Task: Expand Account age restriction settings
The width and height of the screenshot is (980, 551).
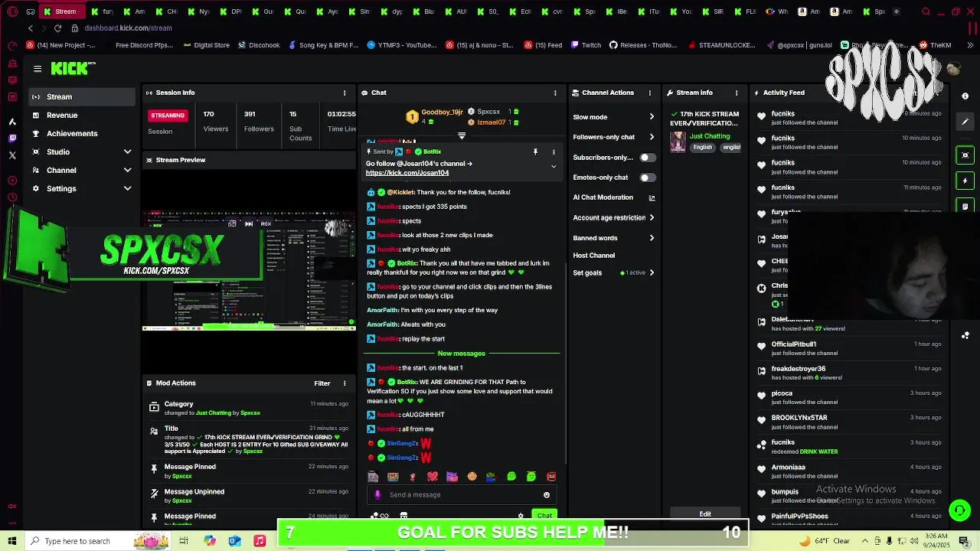Action: (x=652, y=217)
